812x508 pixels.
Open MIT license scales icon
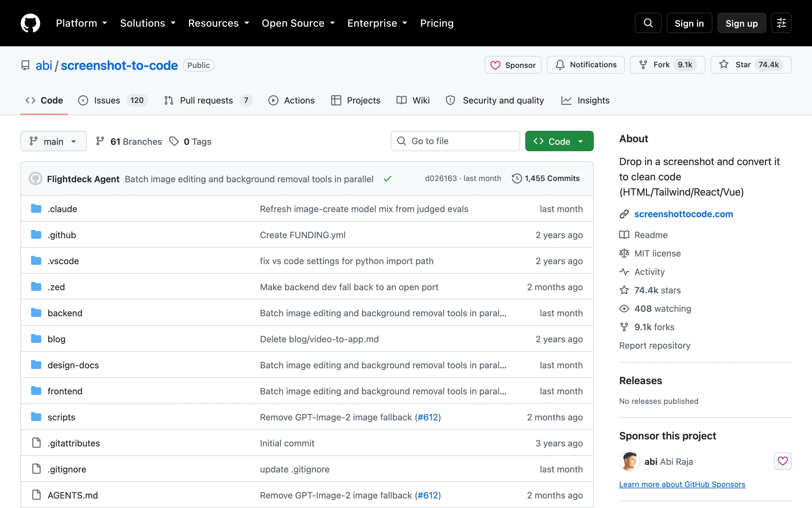pyautogui.click(x=624, y=253)
